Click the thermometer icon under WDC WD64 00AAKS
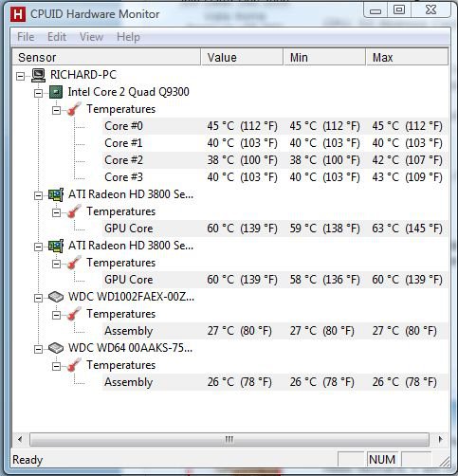Viewport: 458px width, 476px height. [x=74, y=365]
